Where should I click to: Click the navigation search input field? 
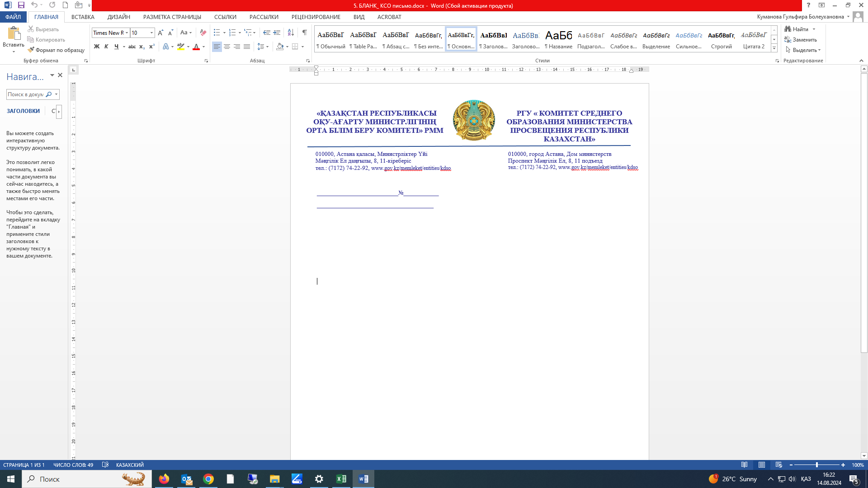pyautogui.click(x=26, y=94)
